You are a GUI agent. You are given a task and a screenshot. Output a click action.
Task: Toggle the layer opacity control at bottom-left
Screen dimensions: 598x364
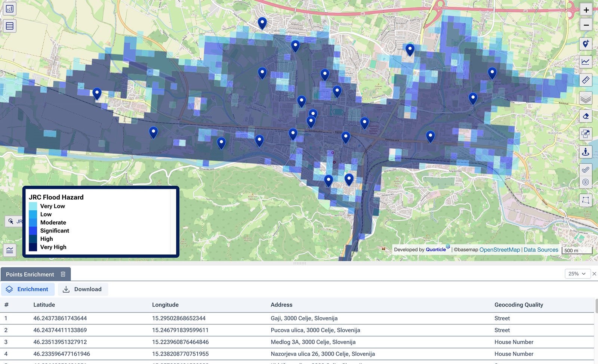coord(9,250)
